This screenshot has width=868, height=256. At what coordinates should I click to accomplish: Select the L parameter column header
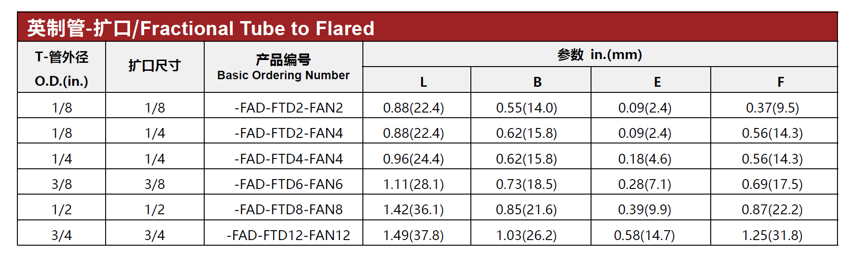tap(417, 80)
